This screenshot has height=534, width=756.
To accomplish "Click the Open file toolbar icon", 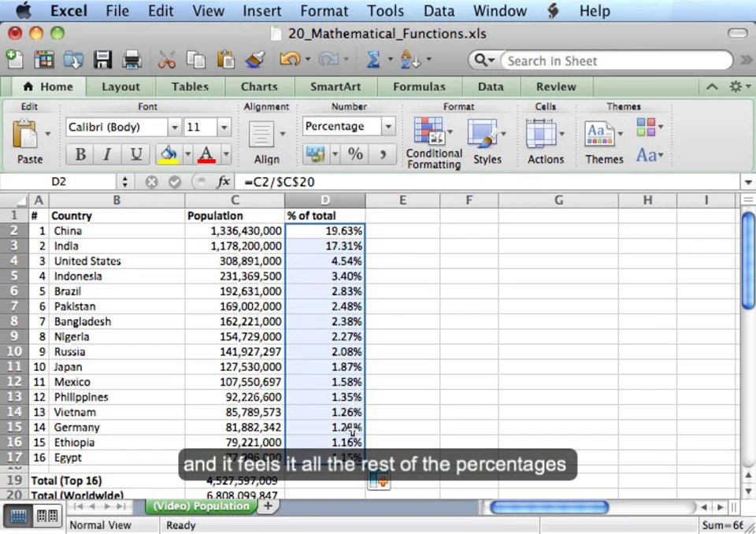I will (x=73, y=60).
